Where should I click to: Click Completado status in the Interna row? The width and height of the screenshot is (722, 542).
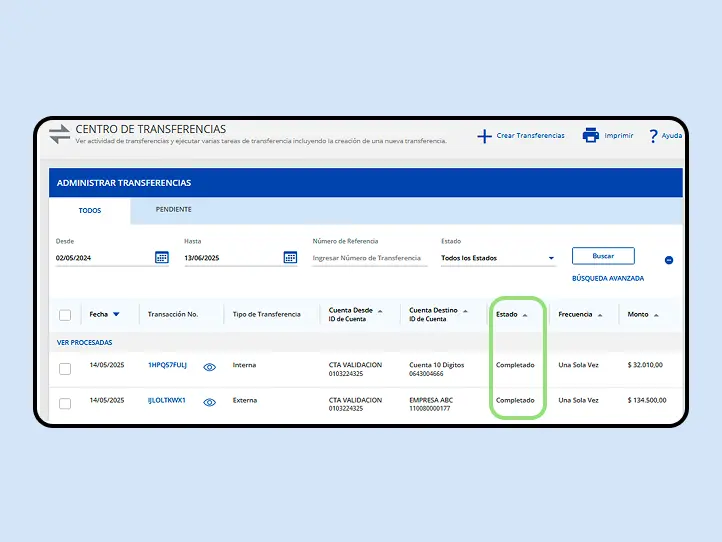[x=515, y=365]
